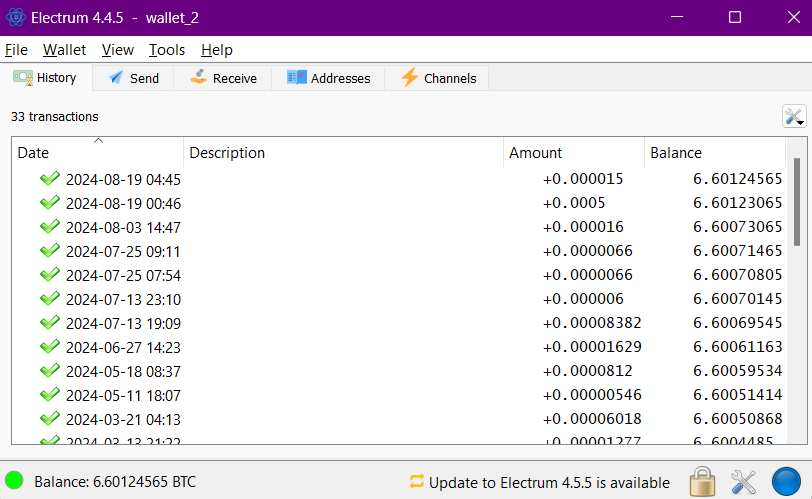This screenshot has width=812, height=499.
Task: Click 'Update to Electrum 4.5.5 is available'
Action: pyautogui.click(x=549, y=482)
